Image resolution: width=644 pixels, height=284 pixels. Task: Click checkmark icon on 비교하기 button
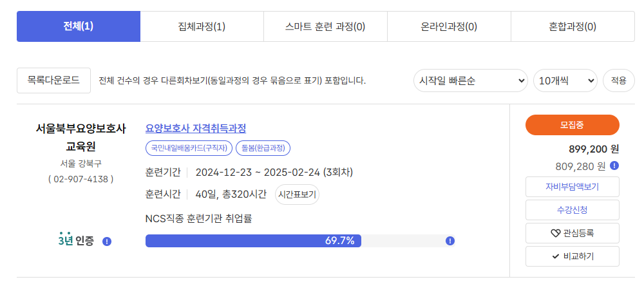[x=556, y=256]
